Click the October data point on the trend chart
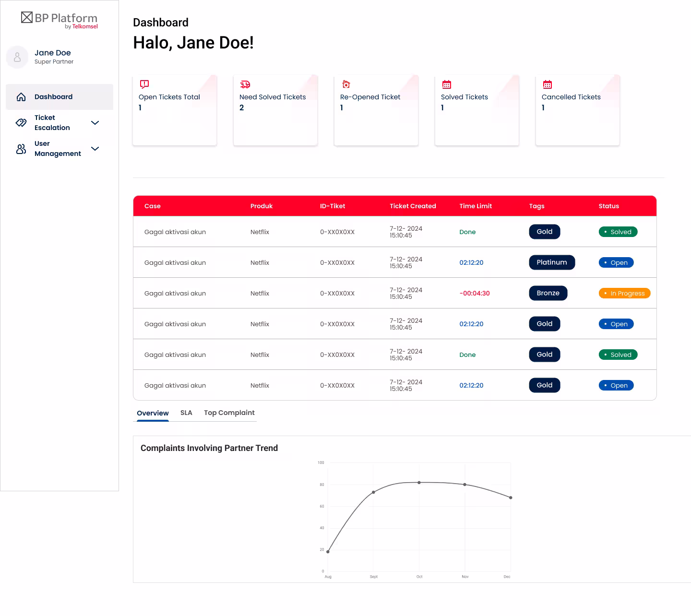Screen dimensions: 691x616 click(x=419, y=483)
